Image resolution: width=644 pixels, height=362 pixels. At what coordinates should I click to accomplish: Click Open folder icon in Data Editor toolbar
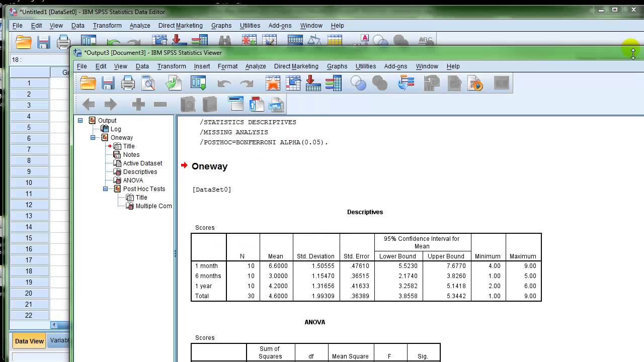[x=24, y=42]
